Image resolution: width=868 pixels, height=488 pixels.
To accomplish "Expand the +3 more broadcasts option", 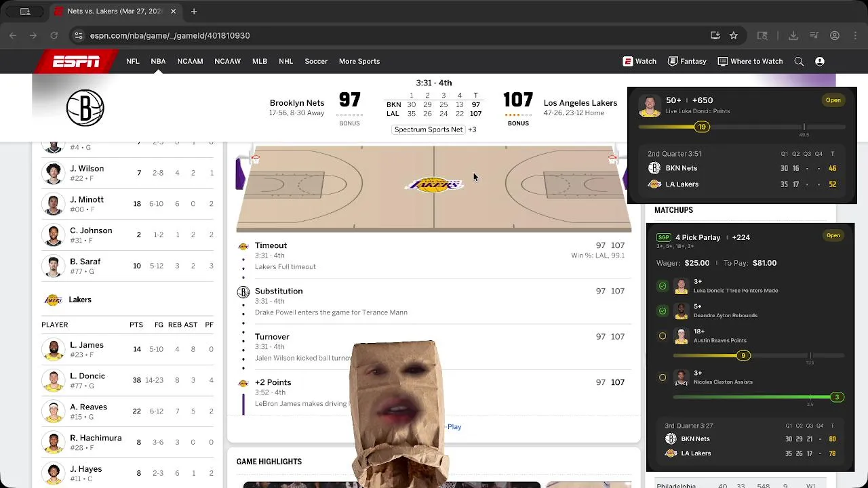I will coord(472,129).
